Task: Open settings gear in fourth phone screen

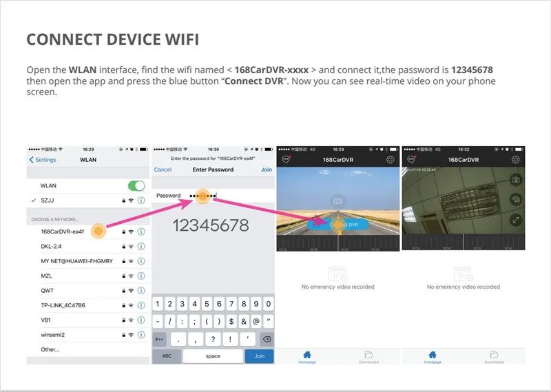Action: coord(515,160)
